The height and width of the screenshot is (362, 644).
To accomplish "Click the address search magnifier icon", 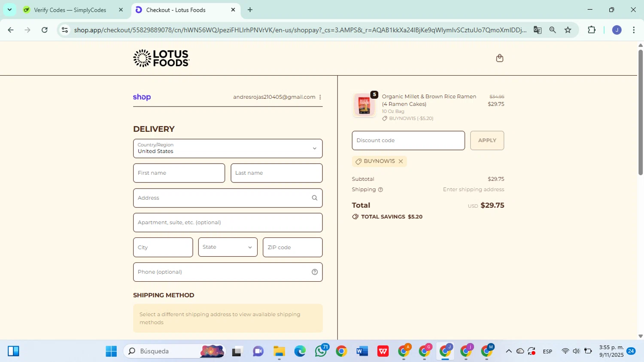I will [x=314, y=198].
